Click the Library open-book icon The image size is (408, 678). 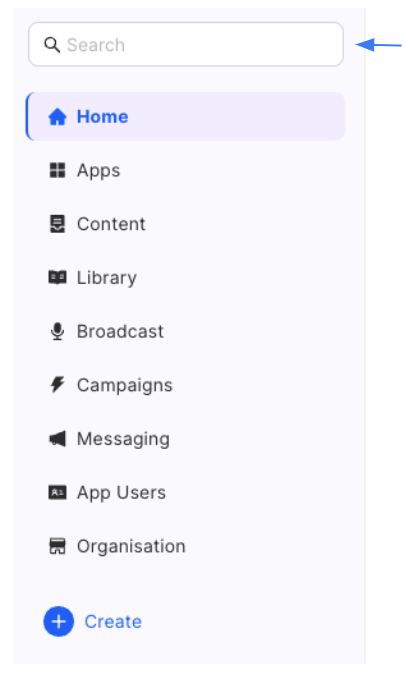(57, 278)
